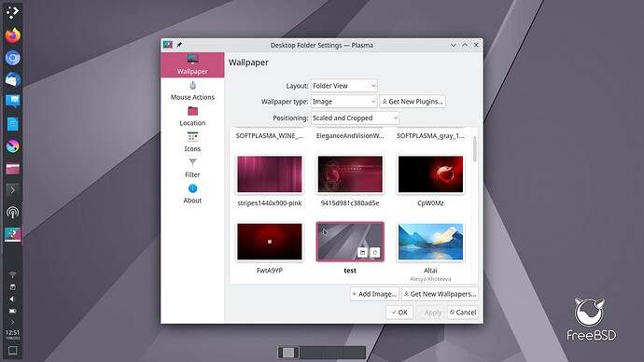This screenshot has width=644, height=362.
Task: Open the podcast antenna app icon
Action: pyautogui.click(x=13, y=213)
